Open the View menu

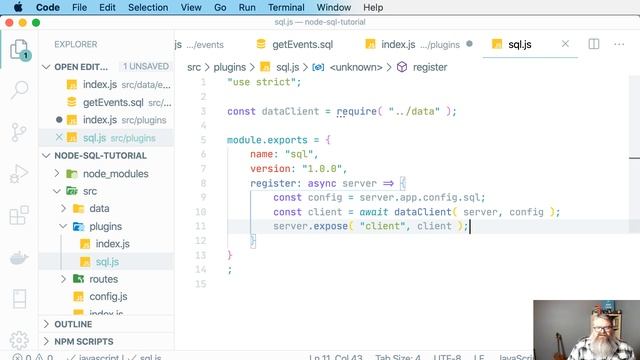pos(191,7)
